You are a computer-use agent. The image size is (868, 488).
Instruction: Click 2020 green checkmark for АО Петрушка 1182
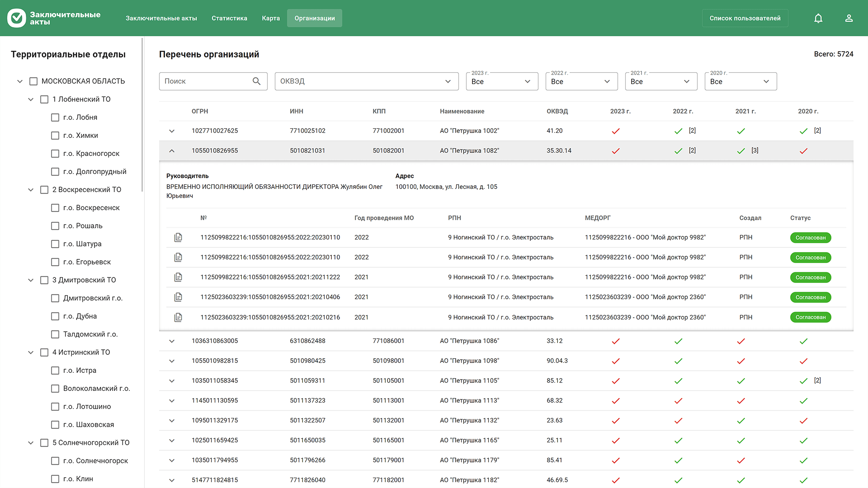[x=803, y=480]
